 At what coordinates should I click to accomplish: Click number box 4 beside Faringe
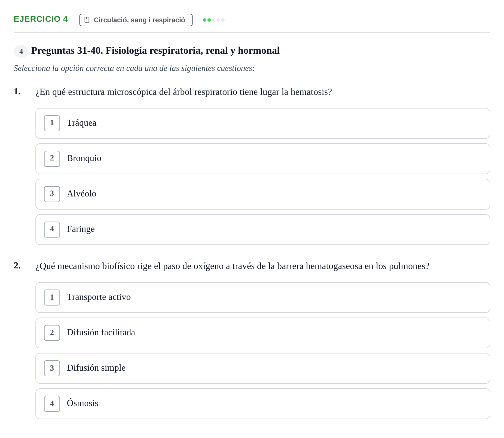(52, 230)
